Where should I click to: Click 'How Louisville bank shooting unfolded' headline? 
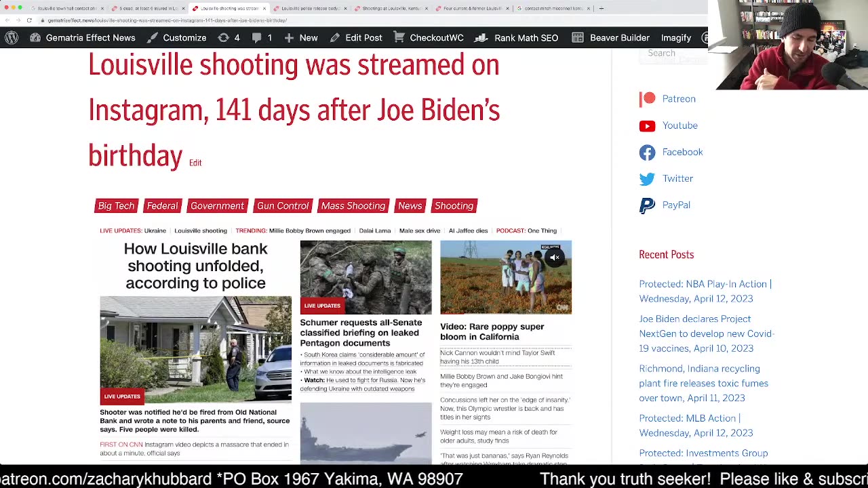195,266
